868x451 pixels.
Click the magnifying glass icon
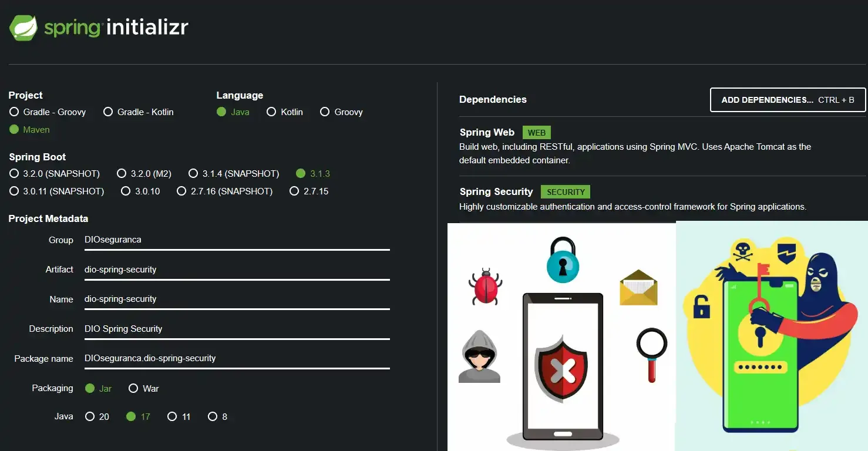tap(651, 355)
